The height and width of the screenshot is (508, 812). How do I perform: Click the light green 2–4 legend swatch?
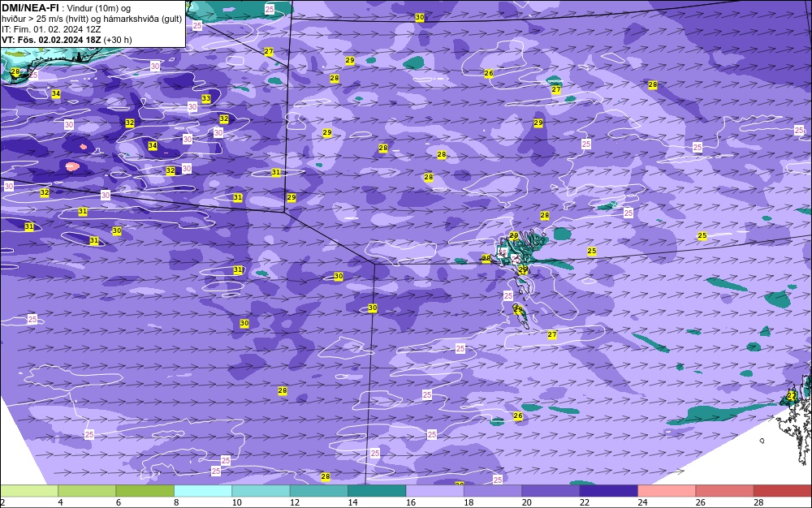pos(29,491)
